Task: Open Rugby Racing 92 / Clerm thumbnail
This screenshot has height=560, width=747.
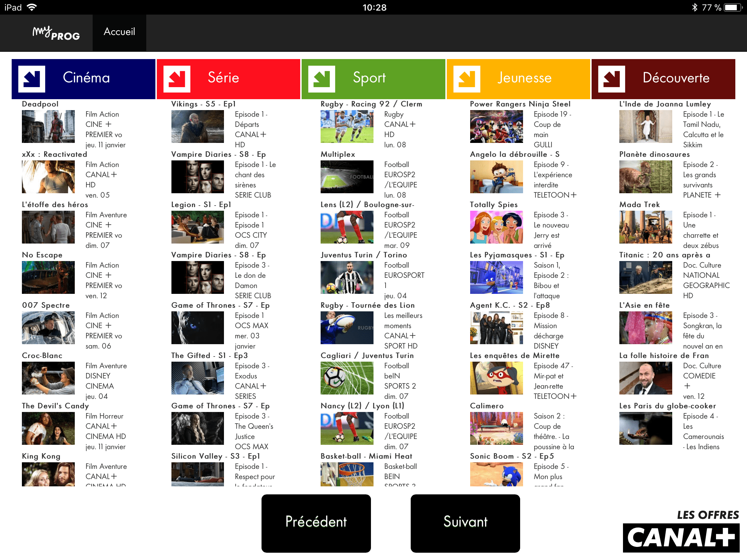Action: click(x=347, y=127)
